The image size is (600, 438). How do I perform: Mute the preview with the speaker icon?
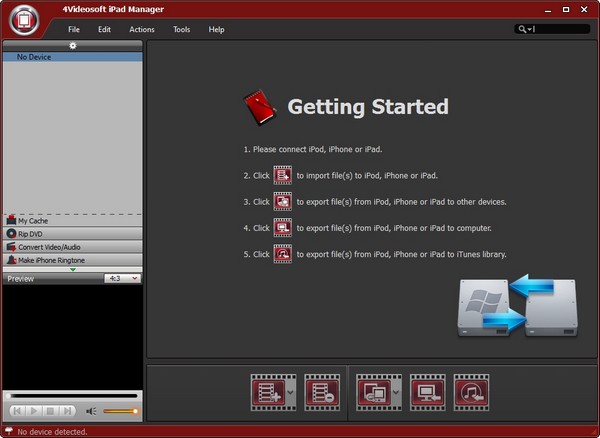(91, 411)
